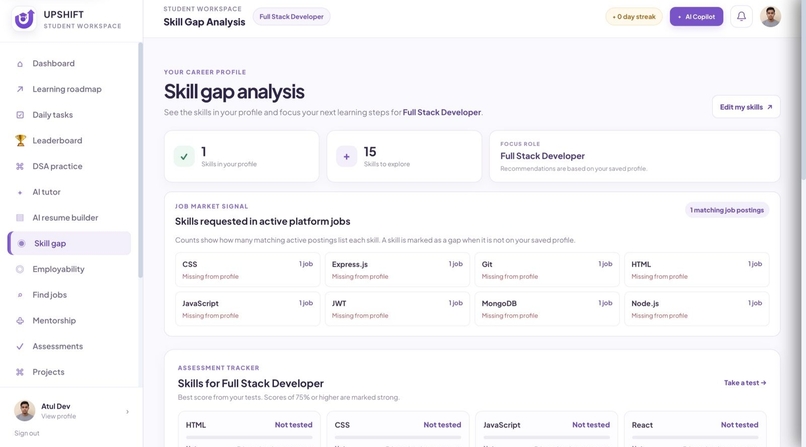Open Mentorship section
The width and height of the screenshot is (806, 447).
69,321
